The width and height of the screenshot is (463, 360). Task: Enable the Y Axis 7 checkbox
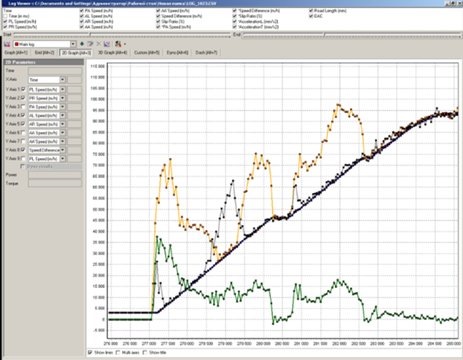click(x=23, y=141)
